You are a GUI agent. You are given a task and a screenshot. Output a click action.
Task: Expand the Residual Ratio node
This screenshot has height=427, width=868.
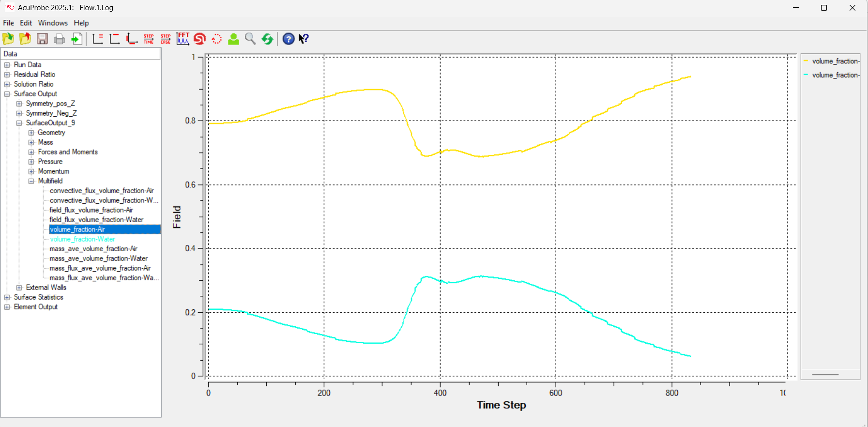tap(7, 75)
